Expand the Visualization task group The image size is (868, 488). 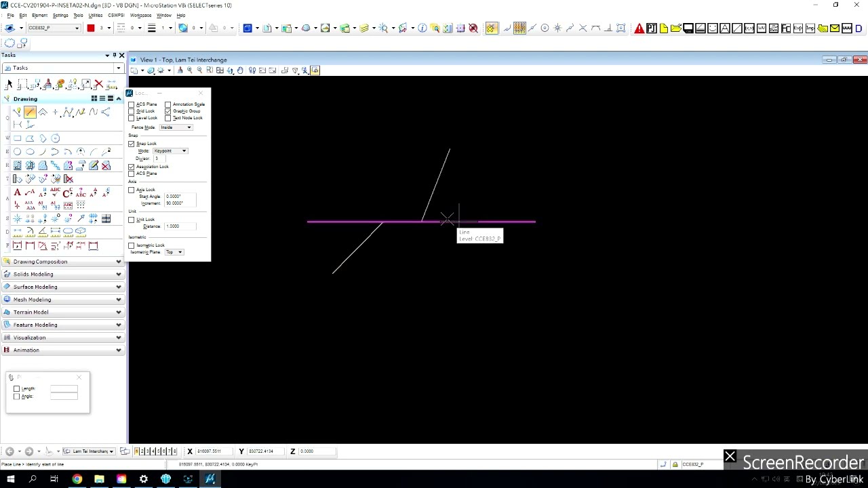tap(63, 337)
